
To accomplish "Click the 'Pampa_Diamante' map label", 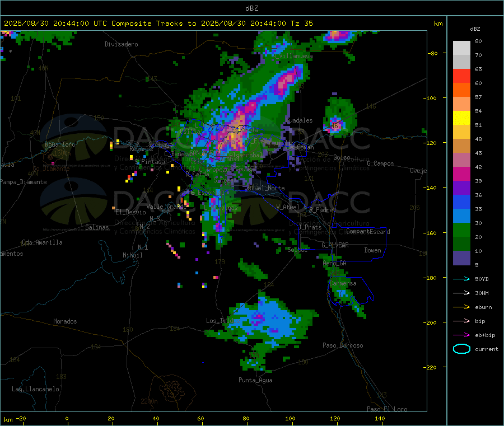I will click(24, 182).
